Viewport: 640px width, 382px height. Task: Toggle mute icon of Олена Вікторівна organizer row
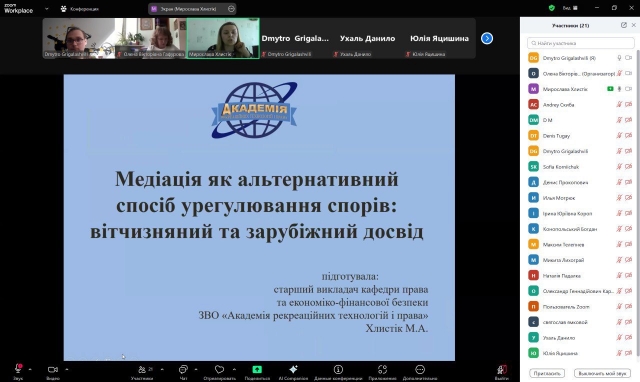coord(619,73)
